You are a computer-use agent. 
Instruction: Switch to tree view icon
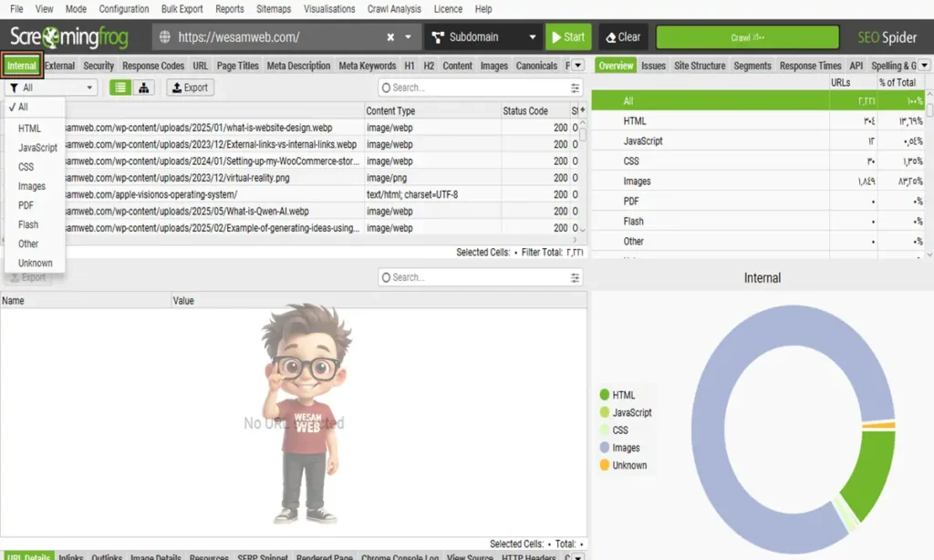click(143, 88)
